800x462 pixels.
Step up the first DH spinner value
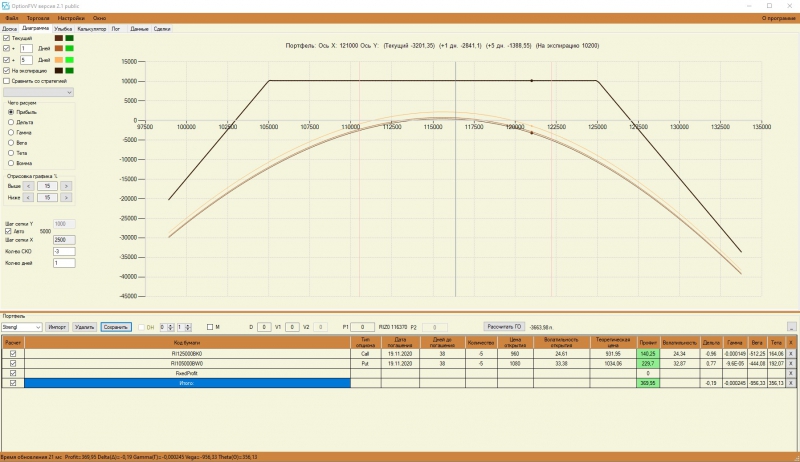tap(170, 325)
